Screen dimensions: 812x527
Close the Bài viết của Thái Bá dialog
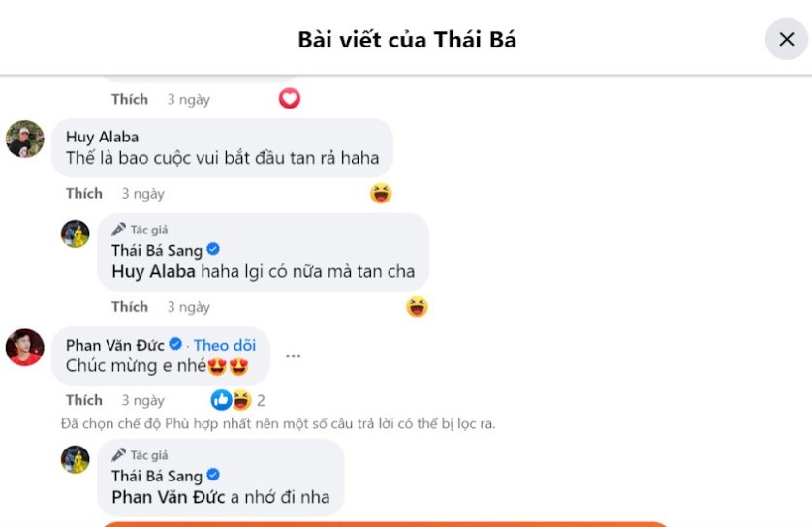(786, 39)
